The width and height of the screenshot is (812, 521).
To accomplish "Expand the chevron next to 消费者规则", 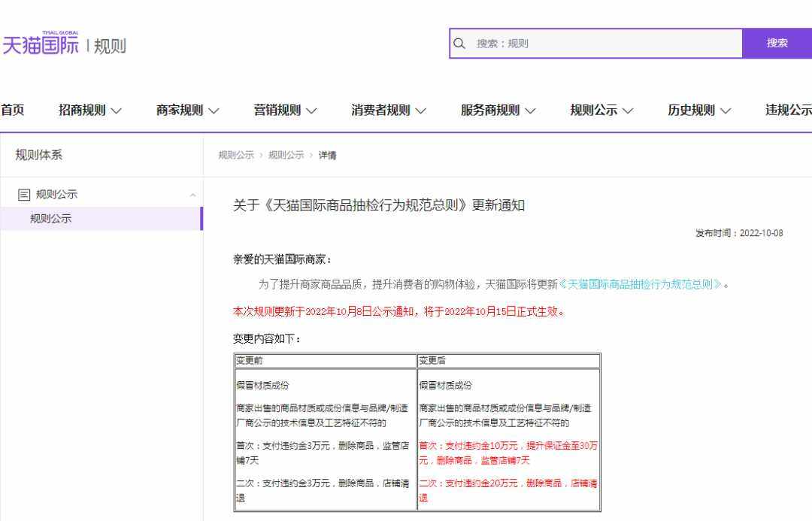I will 420,111.
